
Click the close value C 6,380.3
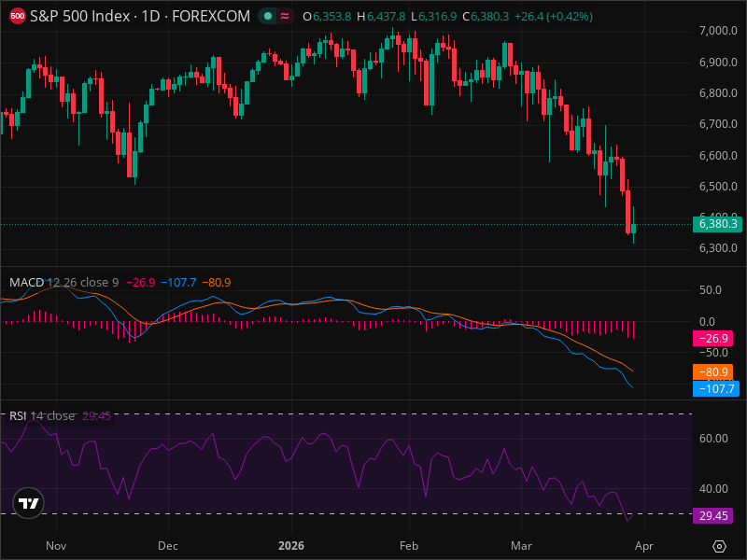[486, 17]
